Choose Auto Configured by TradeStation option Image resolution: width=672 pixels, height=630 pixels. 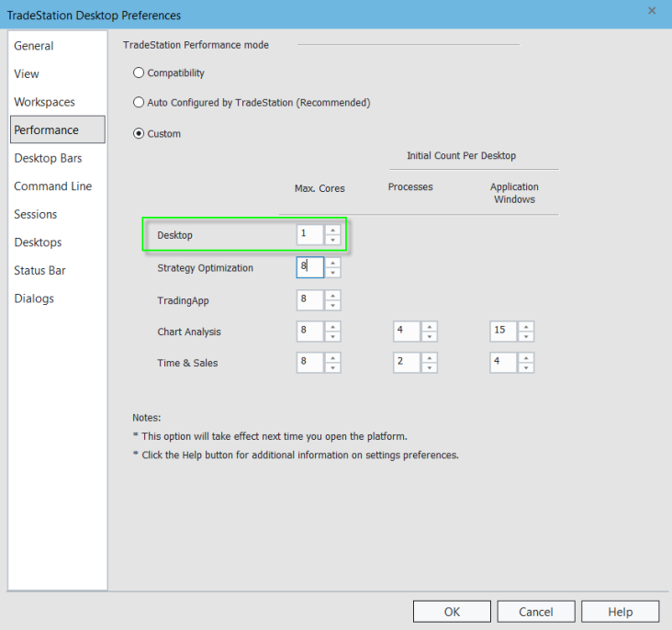(x=139, y=103)
